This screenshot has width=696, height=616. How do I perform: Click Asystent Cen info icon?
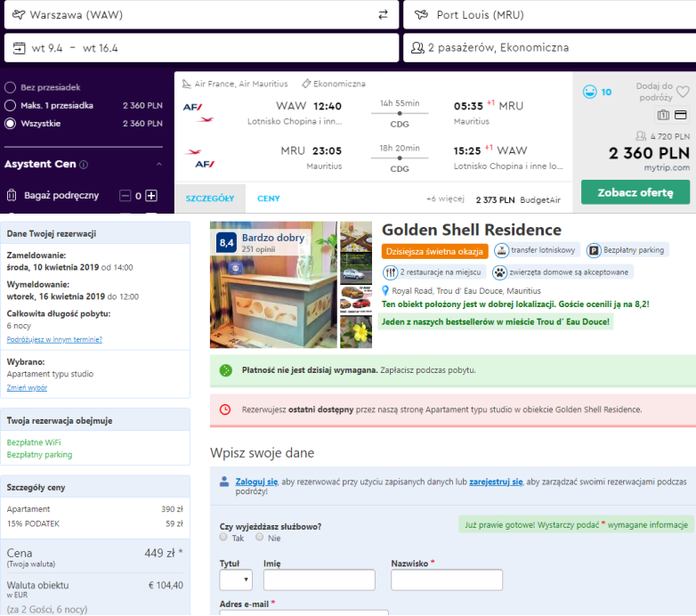(84, 165)
